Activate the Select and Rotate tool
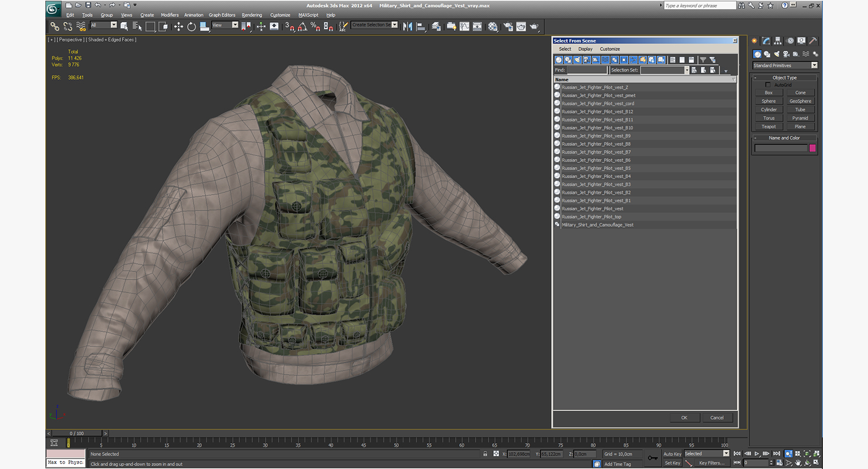 [191, 26]
